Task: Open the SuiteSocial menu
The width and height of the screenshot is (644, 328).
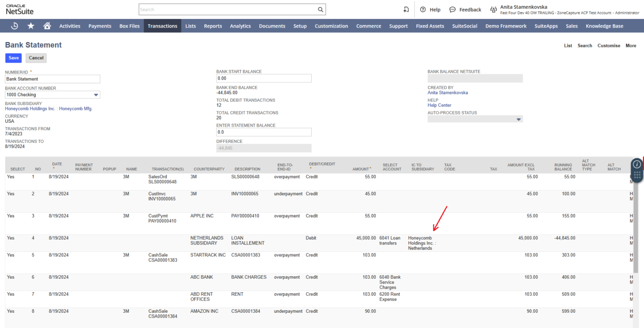Action: pos(465,26)
